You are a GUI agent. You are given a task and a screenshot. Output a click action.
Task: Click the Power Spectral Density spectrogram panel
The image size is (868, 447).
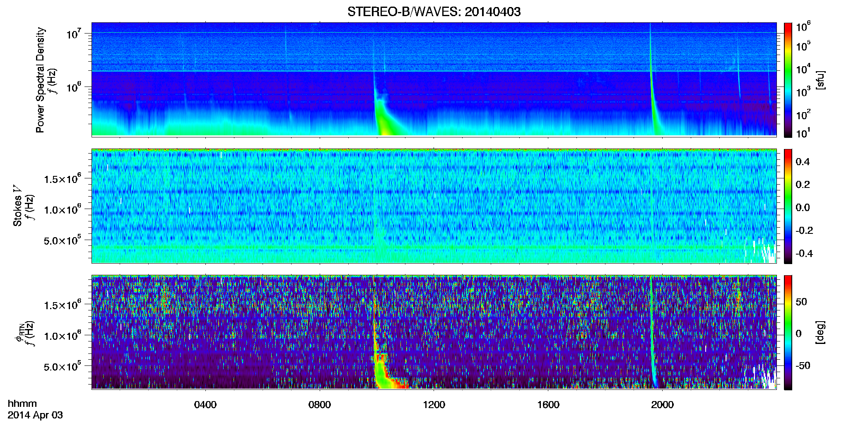point(434,79)
